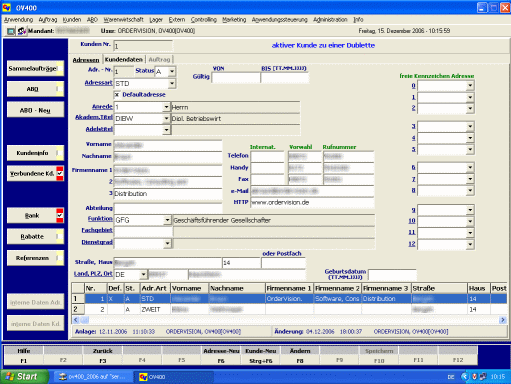Open the Administration menu
Screen dimensions: 511x384
point(330,20)
